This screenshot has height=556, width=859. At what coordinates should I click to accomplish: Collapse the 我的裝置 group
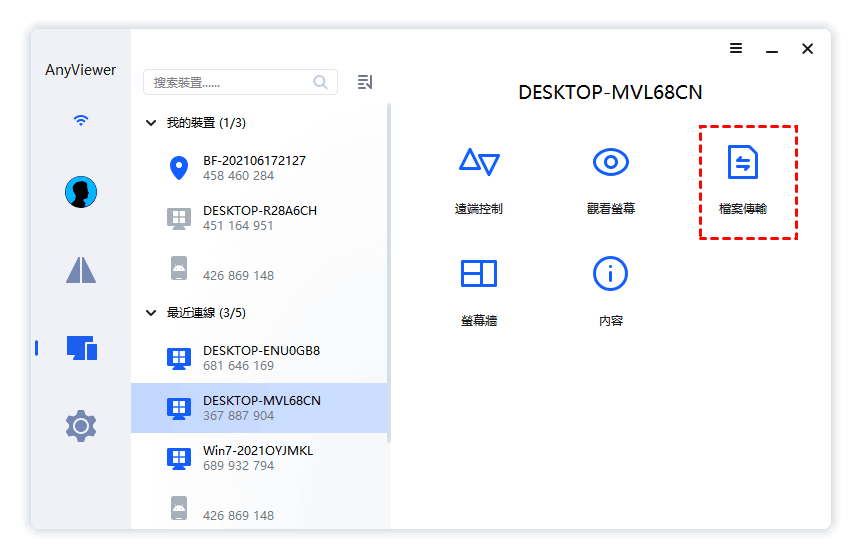152,123
